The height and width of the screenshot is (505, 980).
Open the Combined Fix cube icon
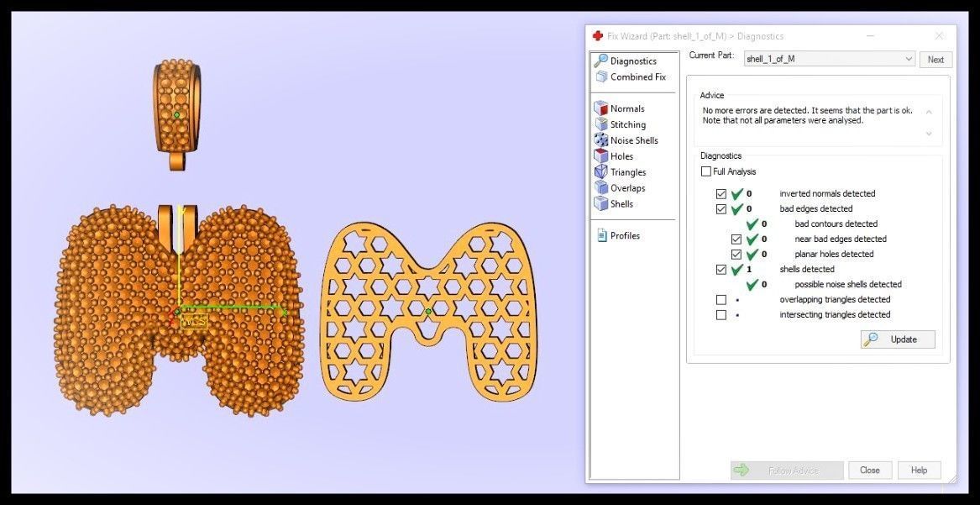601,76
